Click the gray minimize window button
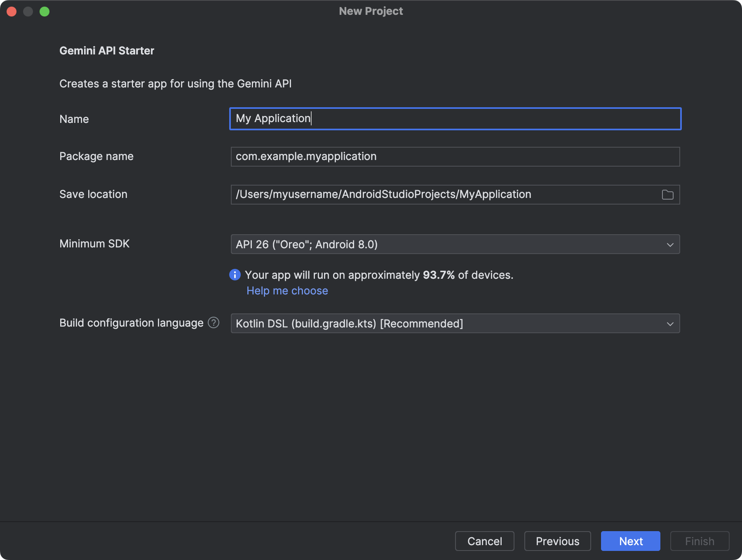The width and height of the screenshot is (742, 560). (x=28, y=12)
